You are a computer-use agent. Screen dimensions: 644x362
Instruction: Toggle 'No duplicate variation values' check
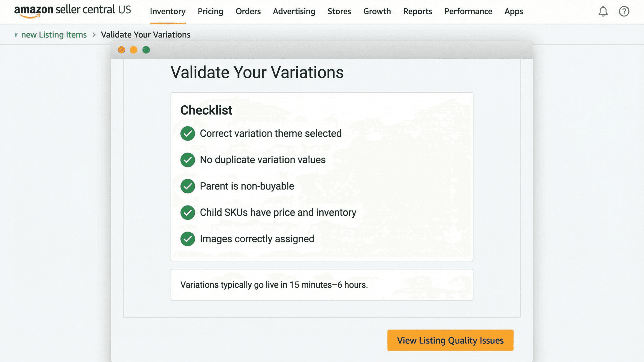[187, 160]
